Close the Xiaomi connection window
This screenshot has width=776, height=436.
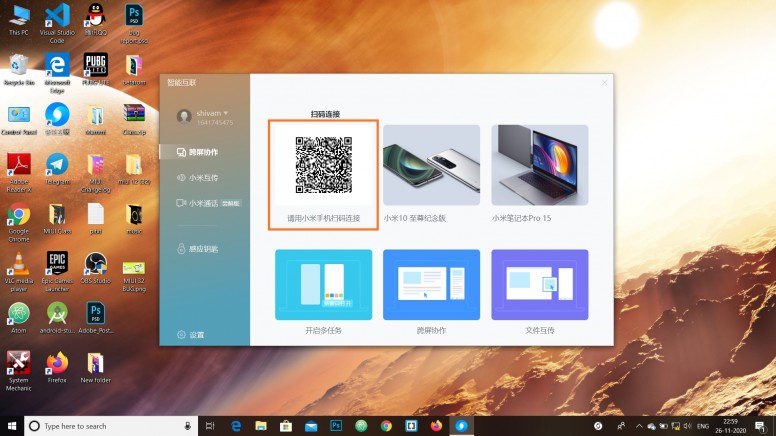(x=604, y=83)
